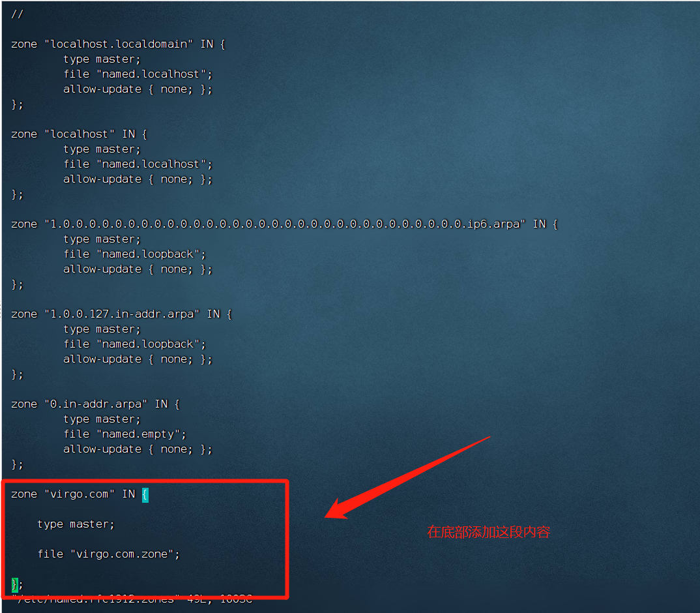Click the red annotation text about adding content

(488, 531)
